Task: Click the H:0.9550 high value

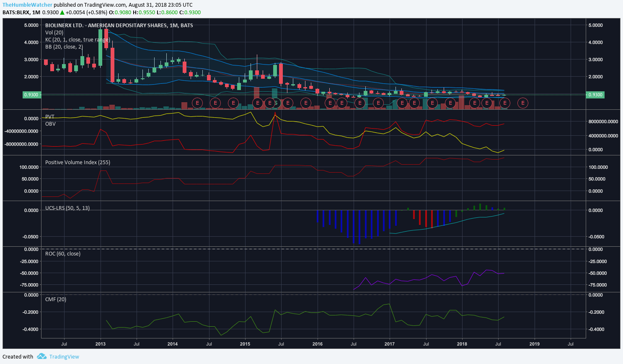Action: pyautogui.click(x=144, y=13)
